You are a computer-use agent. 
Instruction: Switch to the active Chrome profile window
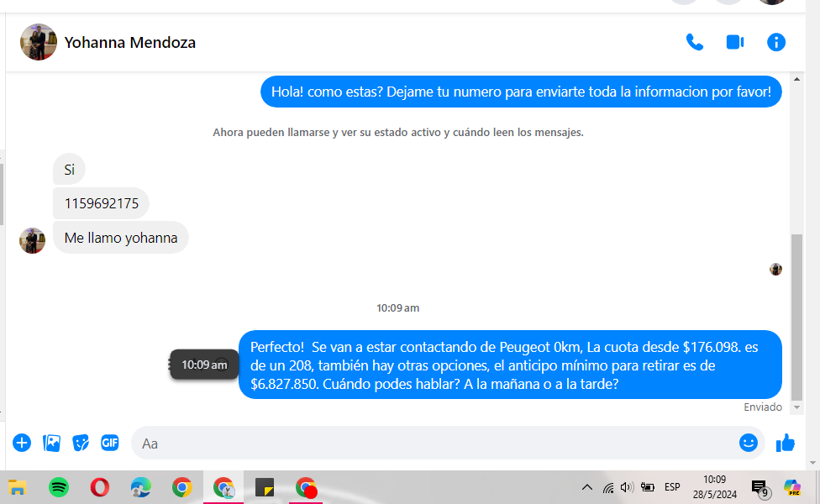[223, 488]
